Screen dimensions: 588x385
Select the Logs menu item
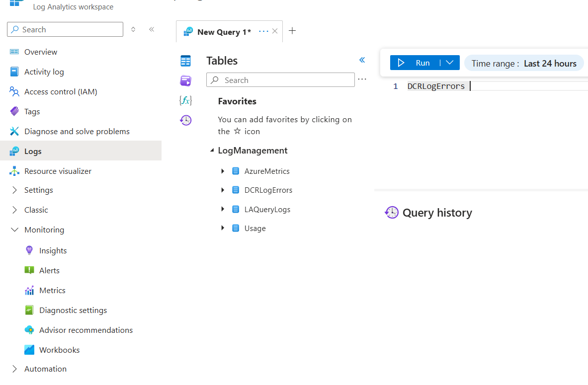[x=81, y=151]
